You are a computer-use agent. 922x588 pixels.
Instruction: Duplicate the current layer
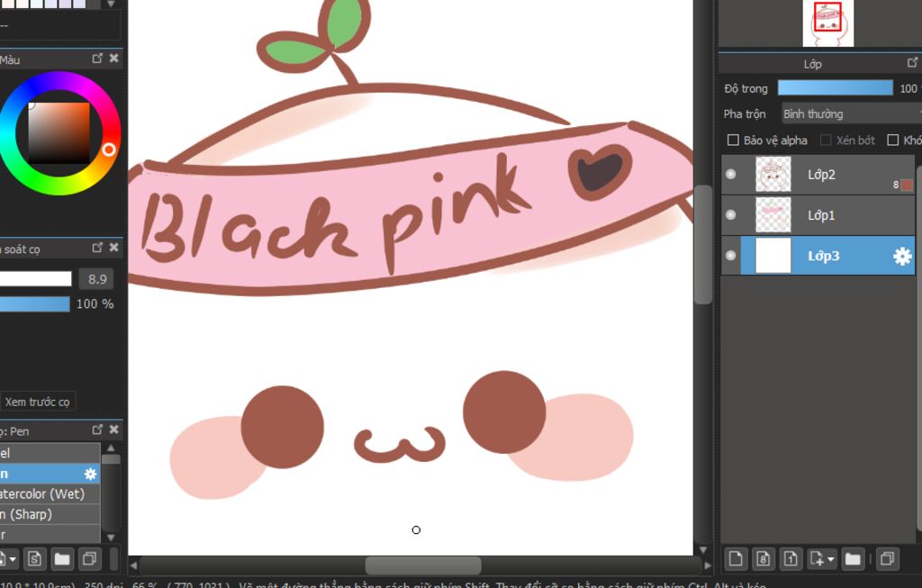point(887,558)
